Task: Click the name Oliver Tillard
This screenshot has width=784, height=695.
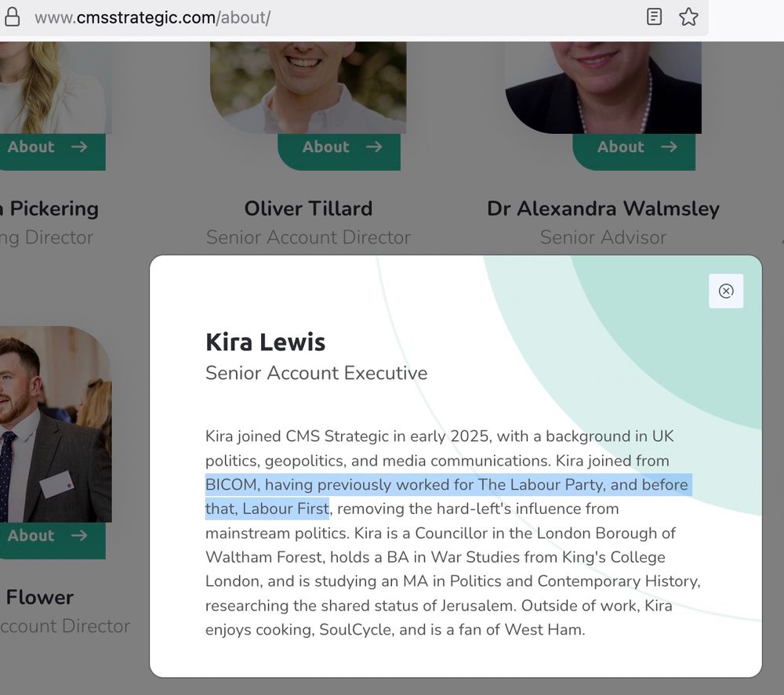Action: [308, 208]
